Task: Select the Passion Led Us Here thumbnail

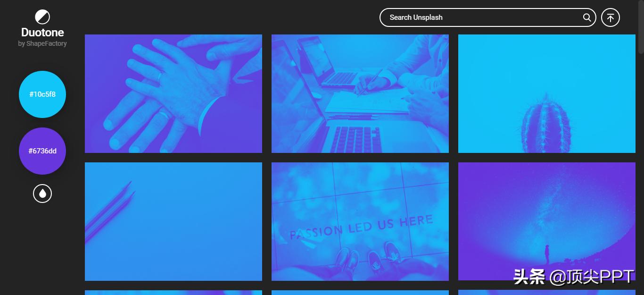Action: pos(360,221)
